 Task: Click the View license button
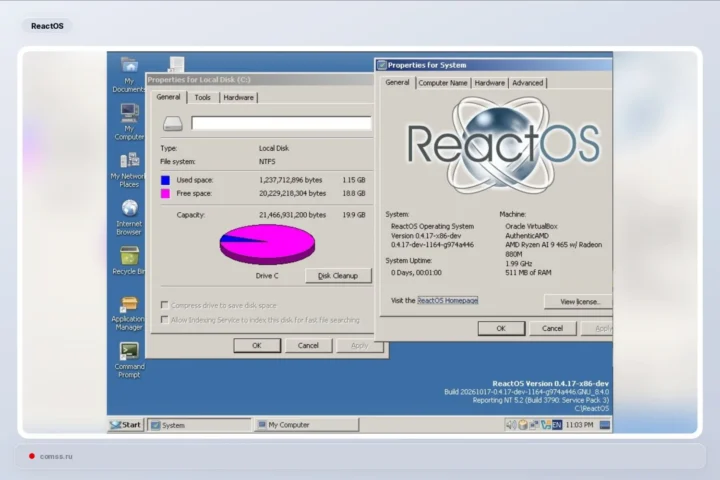tap(579, 302)
